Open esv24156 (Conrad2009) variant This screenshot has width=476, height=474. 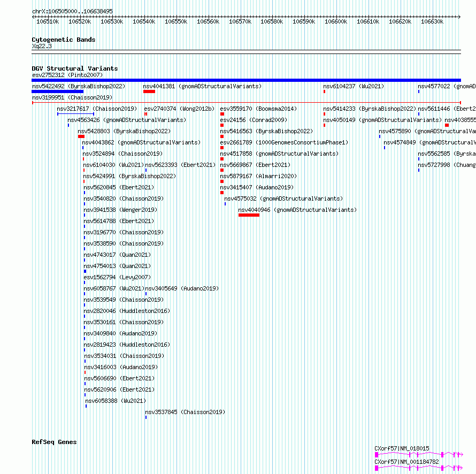click(254, 120)
